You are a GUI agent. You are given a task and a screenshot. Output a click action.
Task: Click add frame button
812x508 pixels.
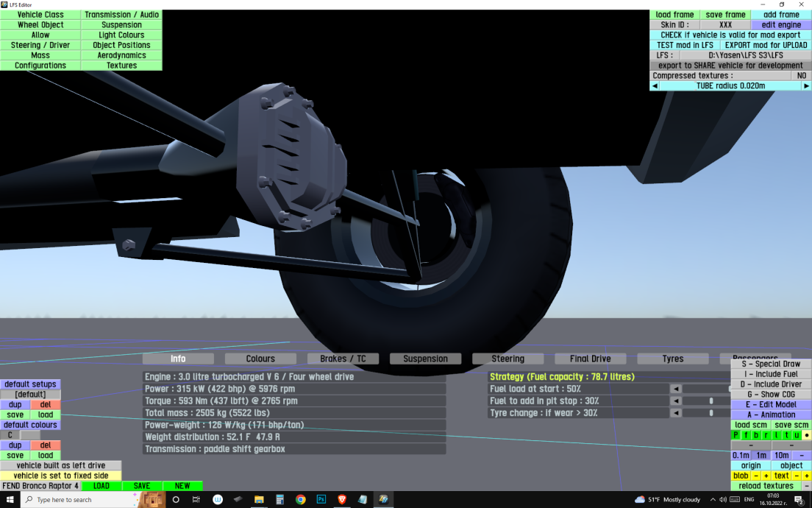click(x=781, y=15)
